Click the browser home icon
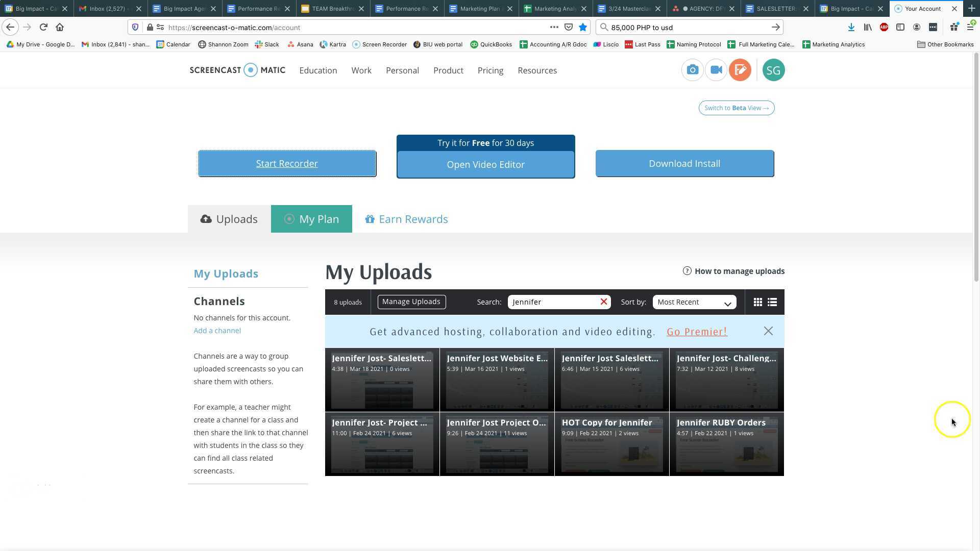980x551 pixels. pyautogui.click(x=60, y=27)
